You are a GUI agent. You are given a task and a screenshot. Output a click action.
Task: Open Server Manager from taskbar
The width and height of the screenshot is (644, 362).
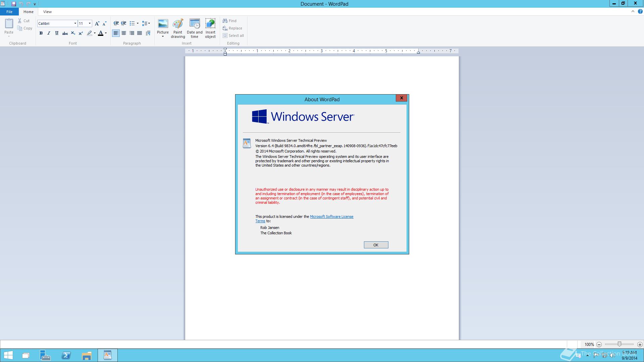point(45,355)
